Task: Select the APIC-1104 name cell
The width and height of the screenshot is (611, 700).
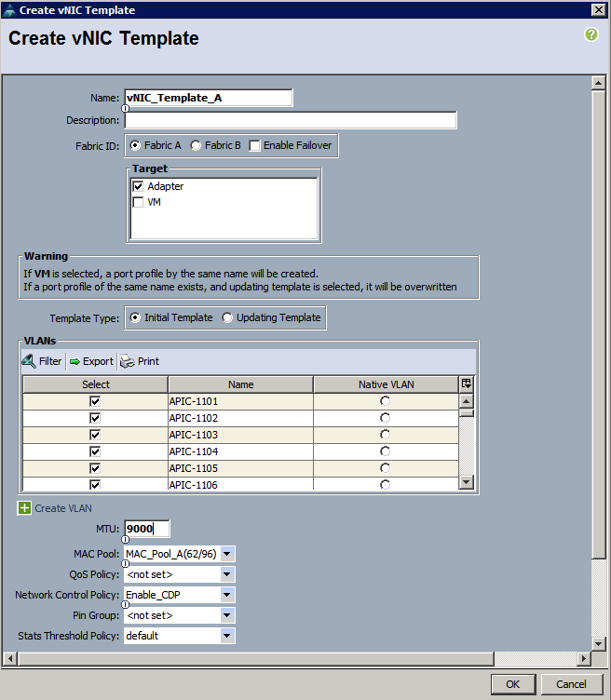Action: (240, 451)
